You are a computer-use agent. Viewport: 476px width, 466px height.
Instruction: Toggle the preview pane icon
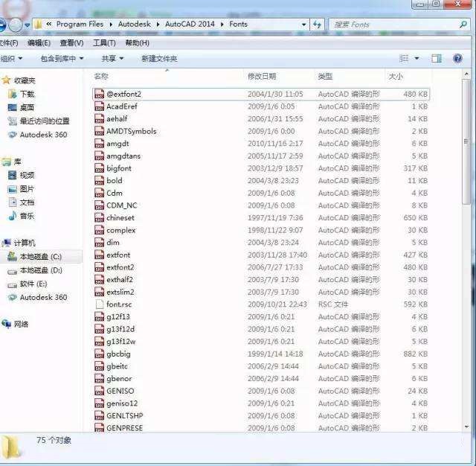tap(437, 58)
